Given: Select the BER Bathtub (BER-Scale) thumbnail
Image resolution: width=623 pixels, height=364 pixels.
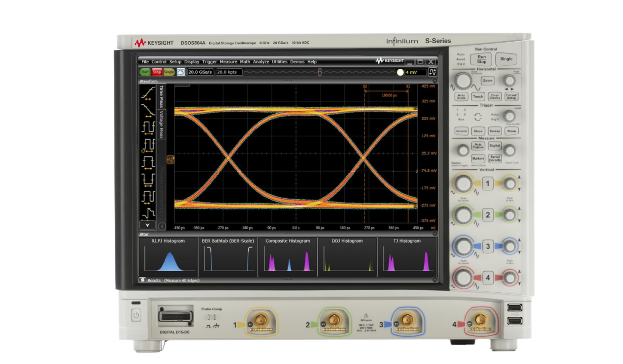Looking at the screenshot, I should click(x=228, y=258).
